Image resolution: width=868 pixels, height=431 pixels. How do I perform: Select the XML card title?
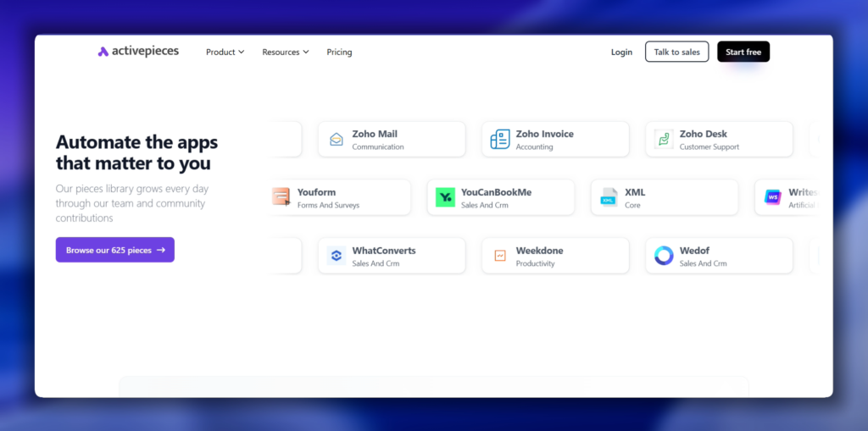(635, 192)
